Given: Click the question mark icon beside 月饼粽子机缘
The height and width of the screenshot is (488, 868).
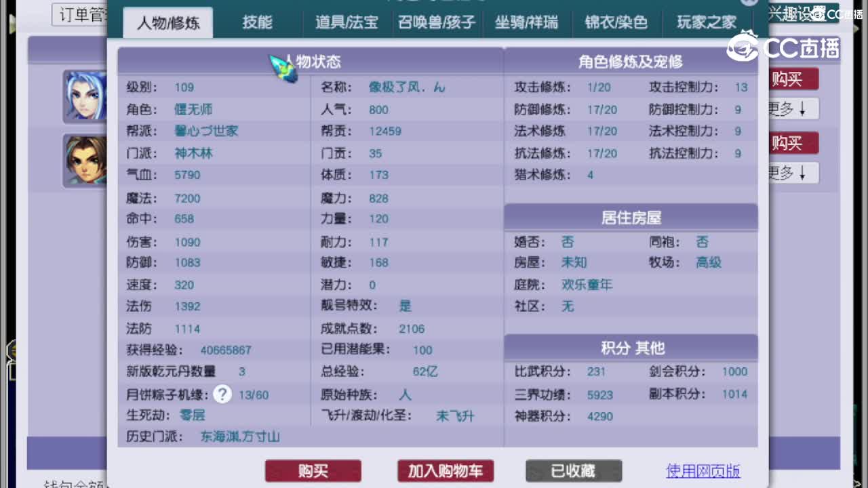Looking at the screenshot, I should (x=222, y=394).
